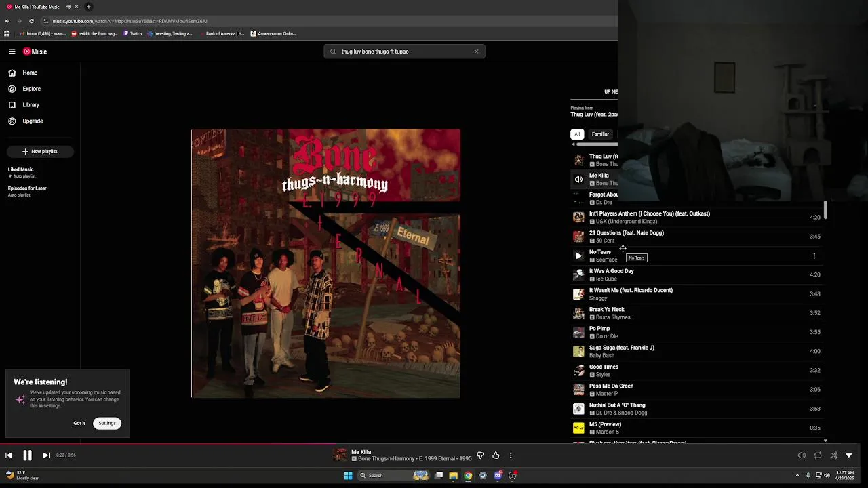Reload the browser page
The image size is (868, 488).
pos(31,21)
